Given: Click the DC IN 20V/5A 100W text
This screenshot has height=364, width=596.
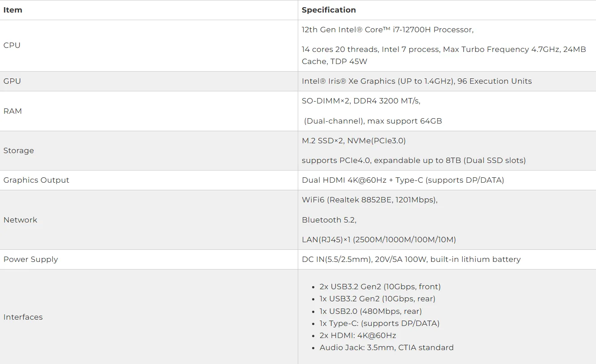Looking at the screenshot, I should [411, 259].
